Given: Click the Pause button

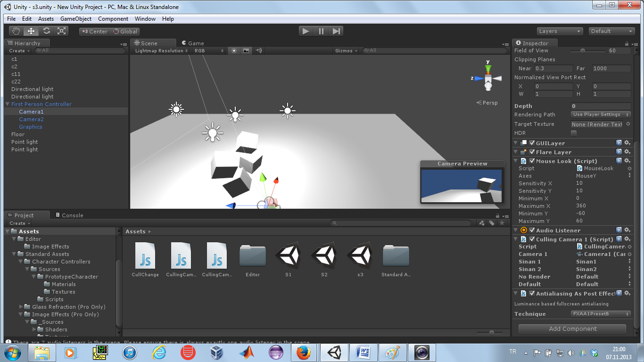Looking at the screenshot, I should click(x=321, y=31).
